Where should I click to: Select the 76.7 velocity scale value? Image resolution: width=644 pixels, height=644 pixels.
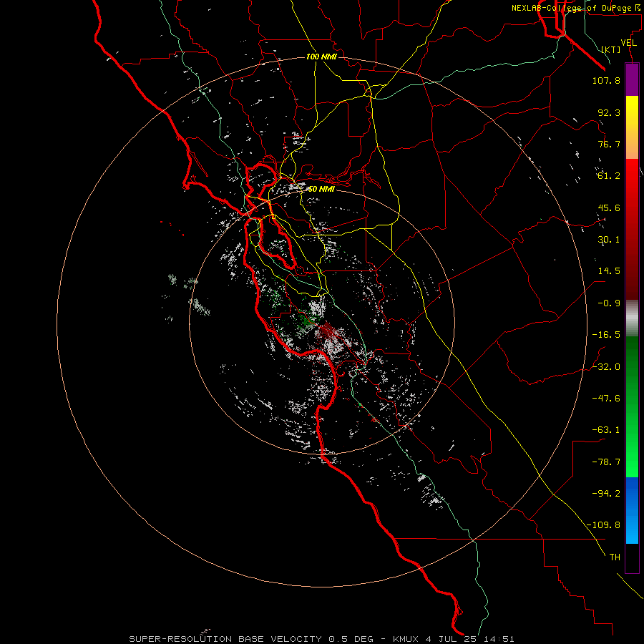click(x=609, y=144)
